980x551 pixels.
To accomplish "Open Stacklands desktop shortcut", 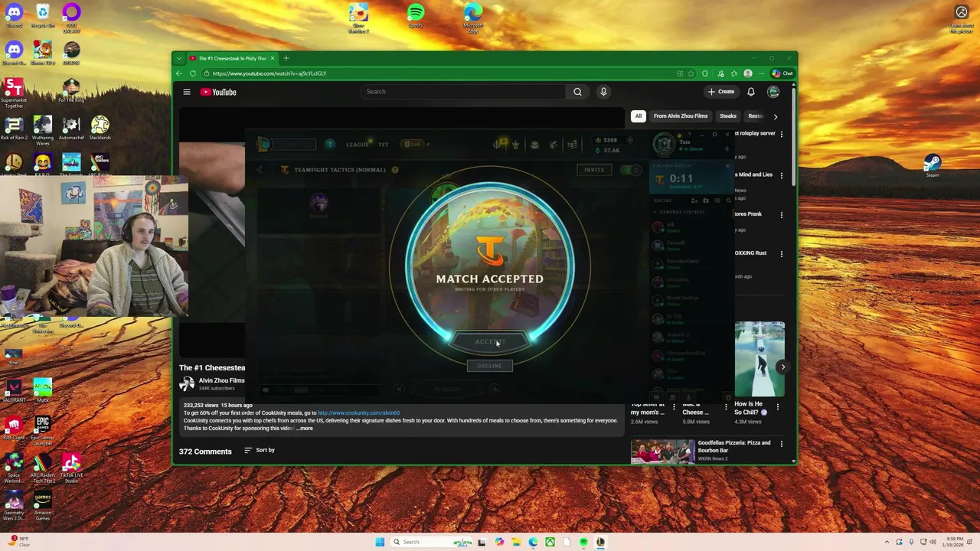I will 100,127.
